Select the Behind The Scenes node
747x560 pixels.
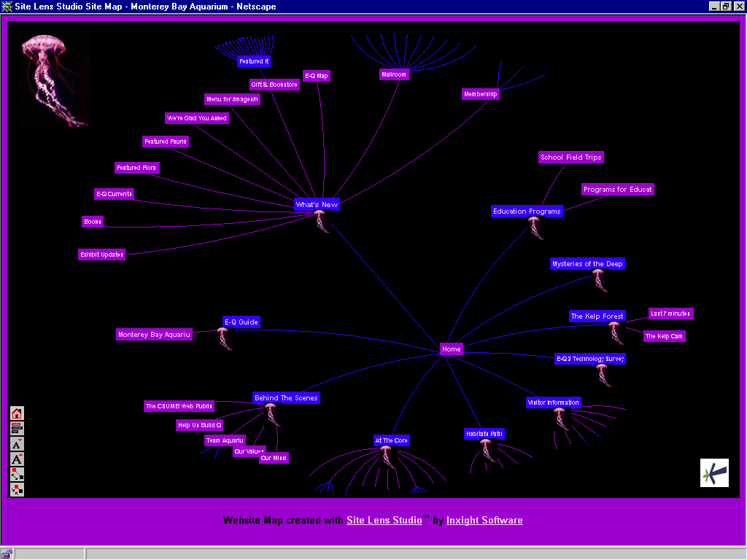pyautogui.click(x=286, y=398)
